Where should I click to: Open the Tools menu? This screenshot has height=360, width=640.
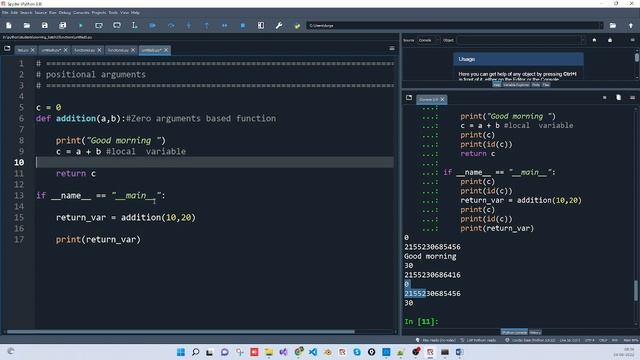(113, 13)
